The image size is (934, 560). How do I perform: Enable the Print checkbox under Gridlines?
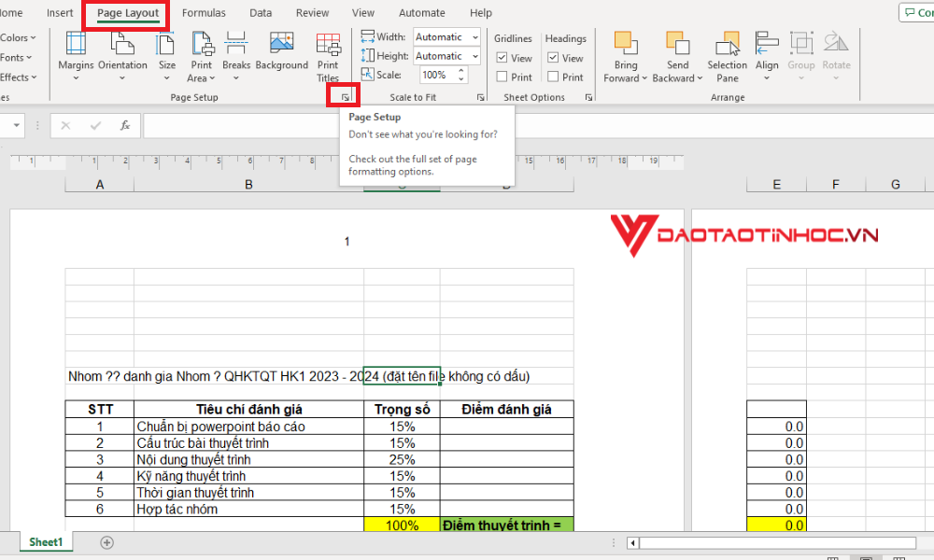click(x=502, y=77)
